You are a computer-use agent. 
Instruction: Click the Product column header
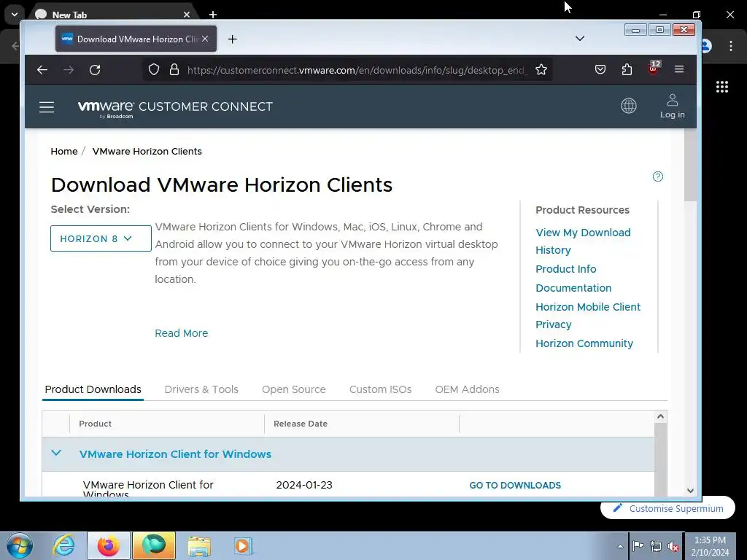pyautogui.click(x=96, y=424)
